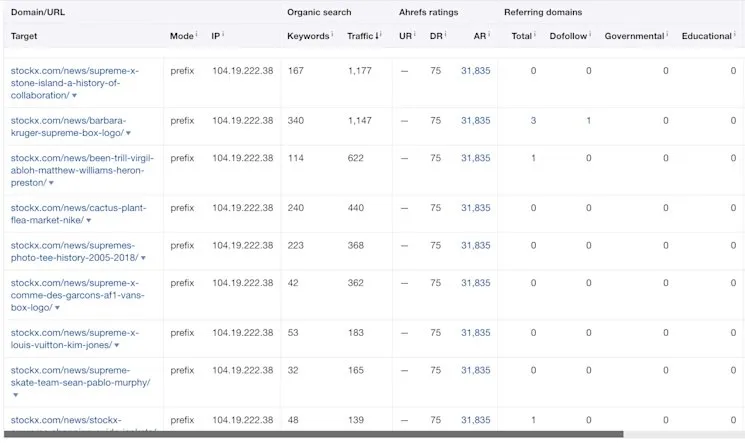Expand dropdown arrow for been-trill-virgil-abloh URL
Image resolution: width=745 pixels, height=443 pixels.
coord(51,183)
